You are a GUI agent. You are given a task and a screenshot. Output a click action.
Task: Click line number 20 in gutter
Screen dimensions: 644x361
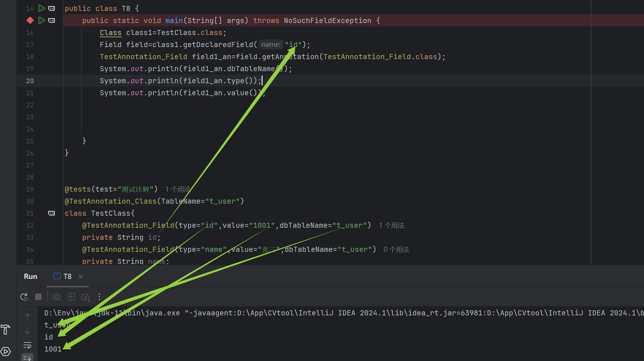tap(30, 81)
